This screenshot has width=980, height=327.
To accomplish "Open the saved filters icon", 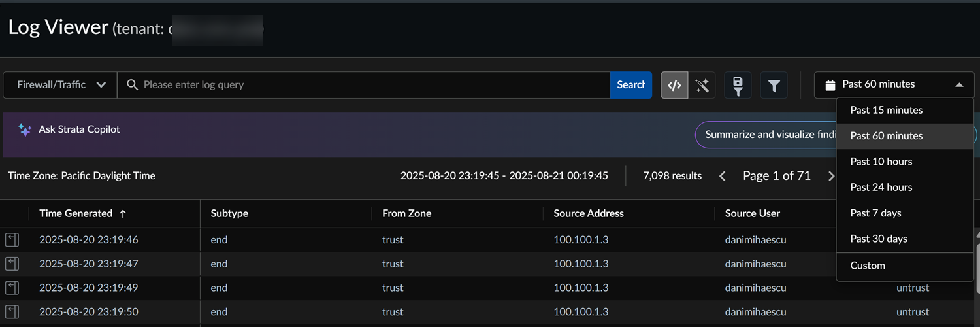I will point(738,85).
